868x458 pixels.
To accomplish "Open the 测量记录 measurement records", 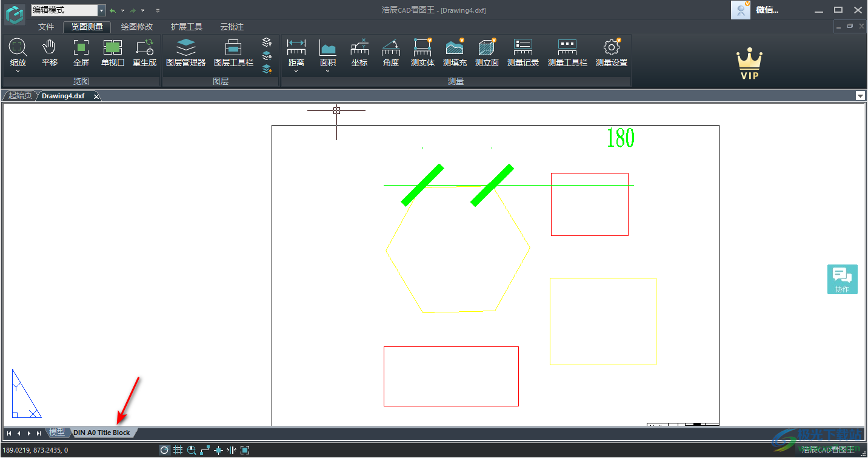I will pyautogui.click(x=522, y=53).
